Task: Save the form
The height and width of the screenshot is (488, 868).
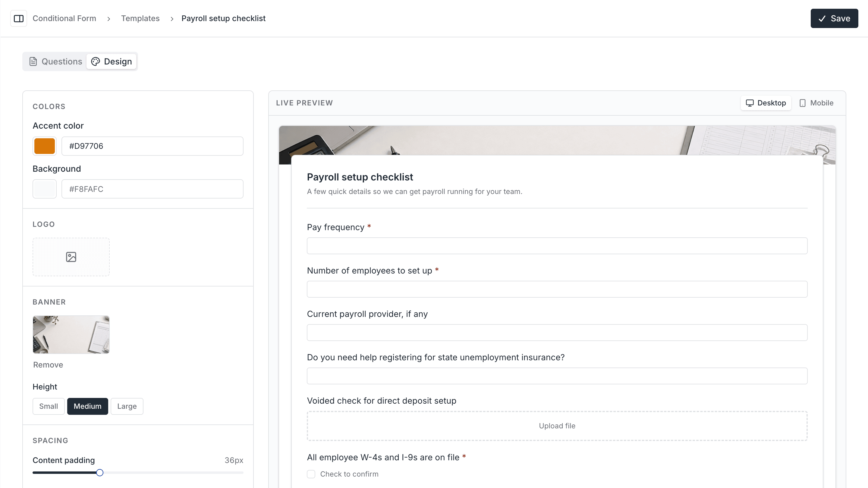Action: (834, 18)
